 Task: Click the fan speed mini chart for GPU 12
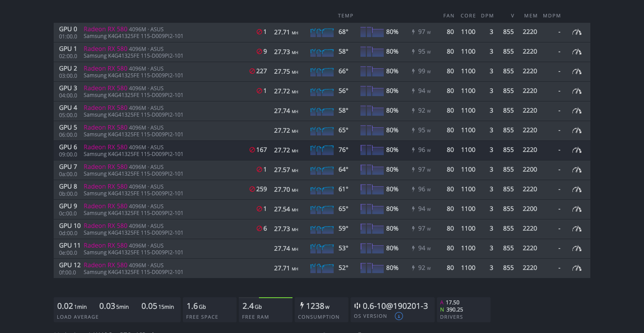coord(372,268)
